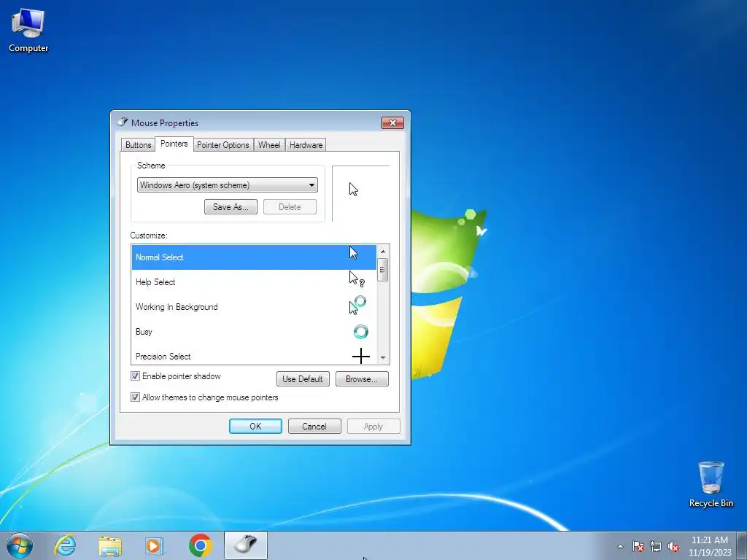
Task: Toggle Enable pointer shadow checkbox
Action: pos(135,376)
